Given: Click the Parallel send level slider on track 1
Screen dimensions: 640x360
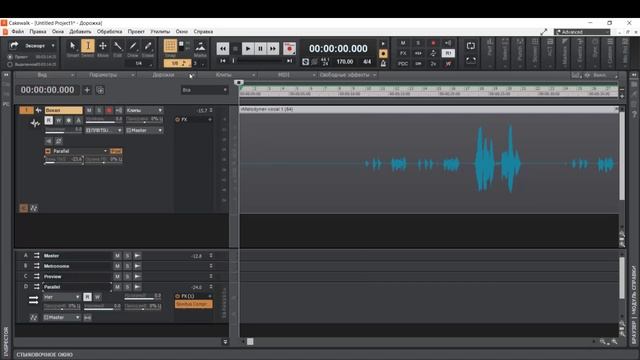Looking at the screenshot, I should 64,160.
